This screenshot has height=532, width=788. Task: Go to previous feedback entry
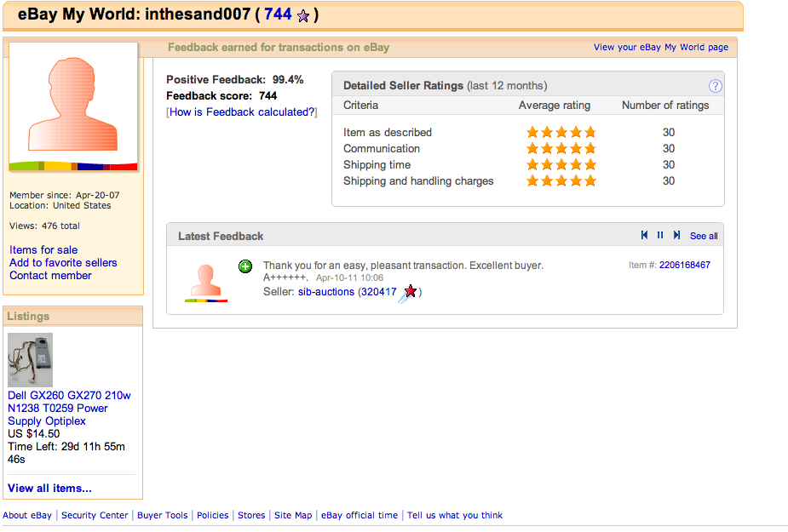pyautogui.click(x=644, y=235)
